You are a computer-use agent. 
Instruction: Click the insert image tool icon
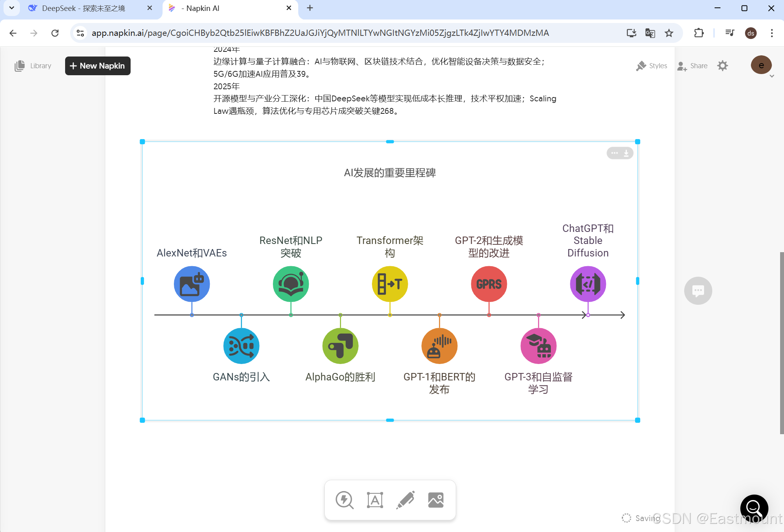[x=435, y=500]
